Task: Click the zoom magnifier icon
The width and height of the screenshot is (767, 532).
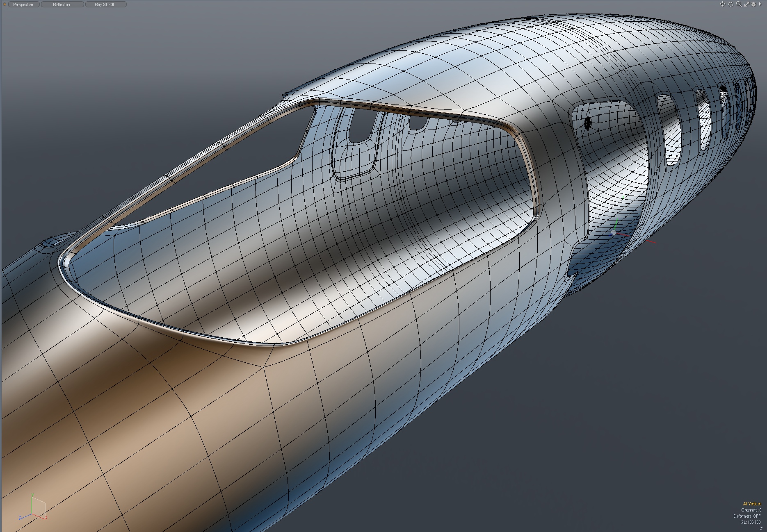Action: [x=739, y=4]
